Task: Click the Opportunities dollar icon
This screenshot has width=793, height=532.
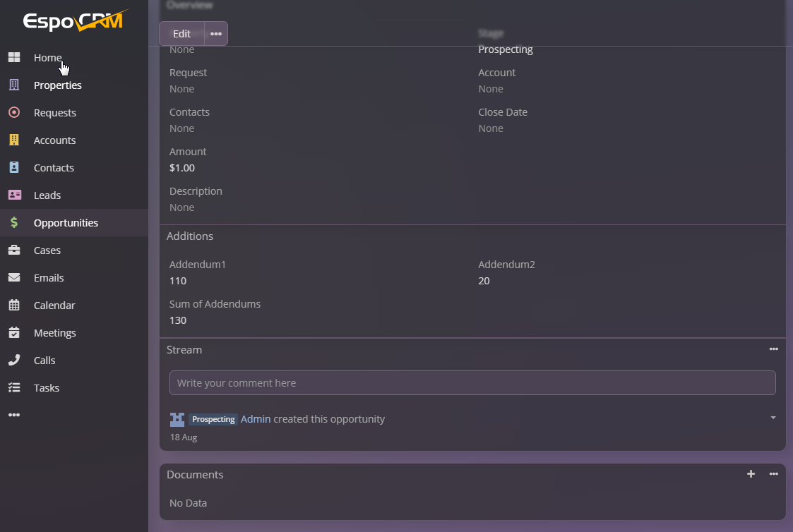Action: 14,222
